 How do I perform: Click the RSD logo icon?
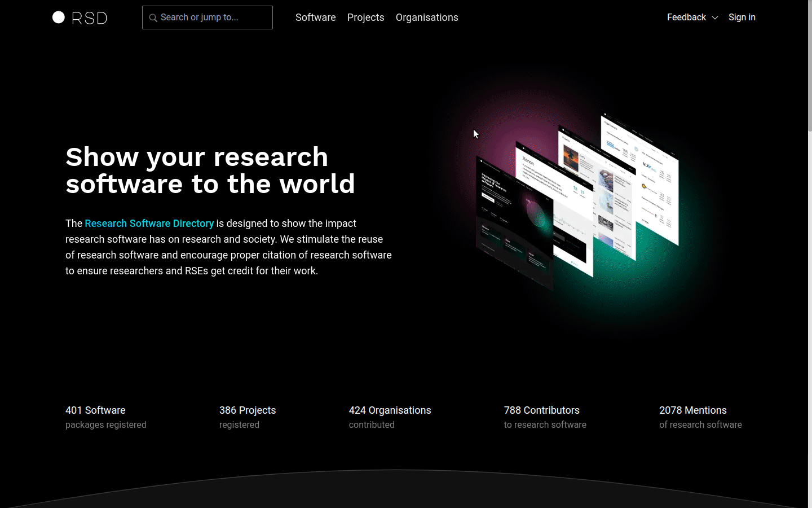(x=79, y=17)
